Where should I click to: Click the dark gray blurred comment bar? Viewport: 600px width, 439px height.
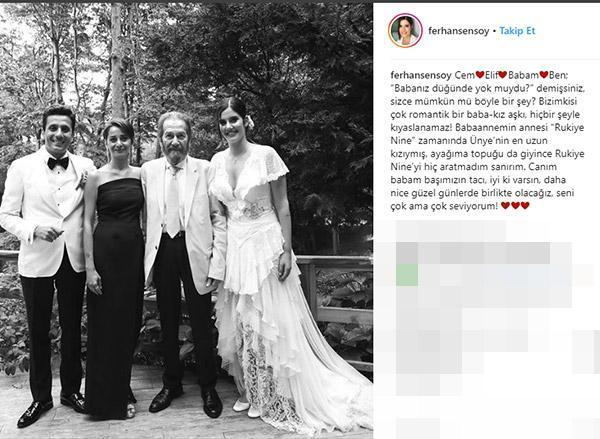473,253
